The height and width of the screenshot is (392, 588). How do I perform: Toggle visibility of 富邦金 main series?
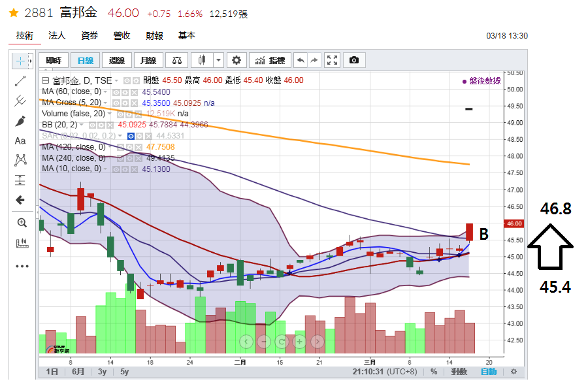(127, 80)
